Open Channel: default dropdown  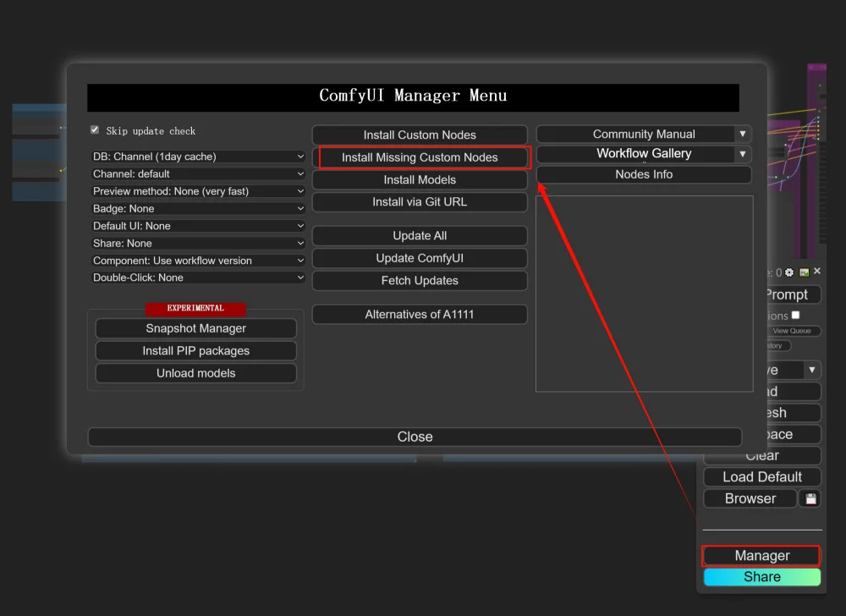(198, 173)
